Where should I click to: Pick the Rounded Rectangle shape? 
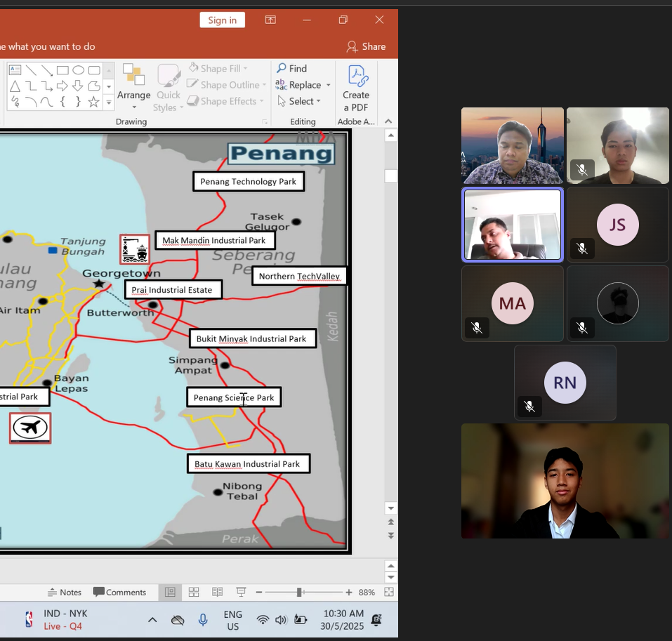(x=94, y=70)
